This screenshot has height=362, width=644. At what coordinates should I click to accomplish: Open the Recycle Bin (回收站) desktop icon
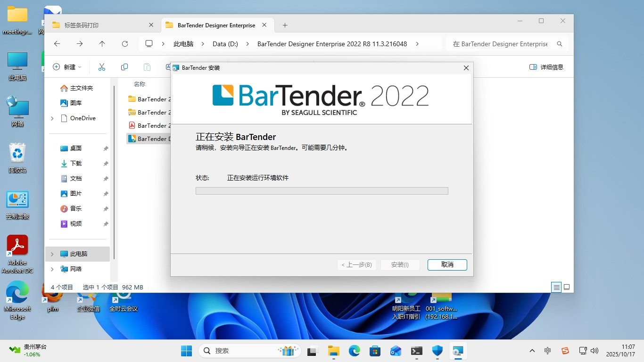coord(17,158)
